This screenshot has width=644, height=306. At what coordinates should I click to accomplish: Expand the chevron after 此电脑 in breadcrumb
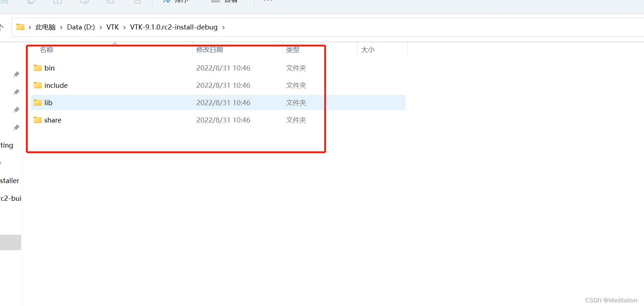click(x=61, y=27)
